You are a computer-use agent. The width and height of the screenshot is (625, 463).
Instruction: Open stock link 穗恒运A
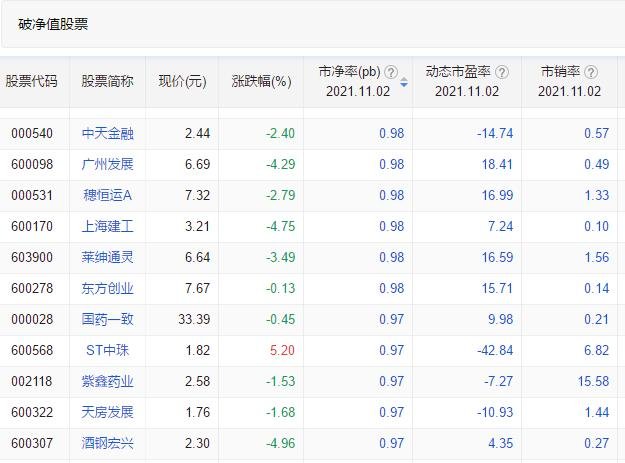[107, 195]
